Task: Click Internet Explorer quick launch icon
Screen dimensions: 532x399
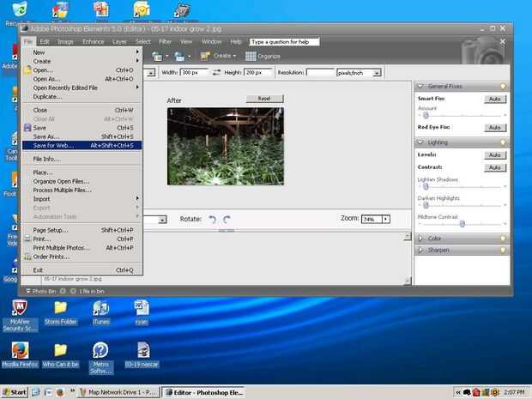Action: point(35,392)
